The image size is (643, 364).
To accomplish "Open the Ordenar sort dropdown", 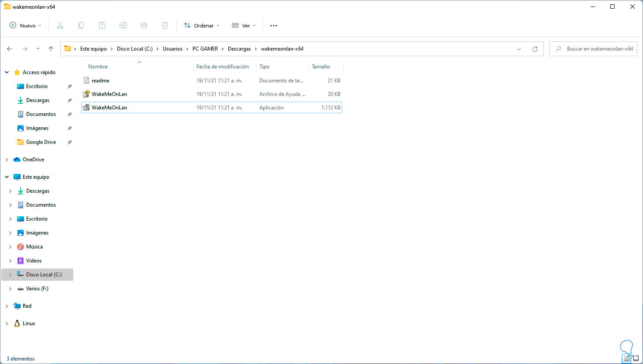I will [x=202, y=26].
